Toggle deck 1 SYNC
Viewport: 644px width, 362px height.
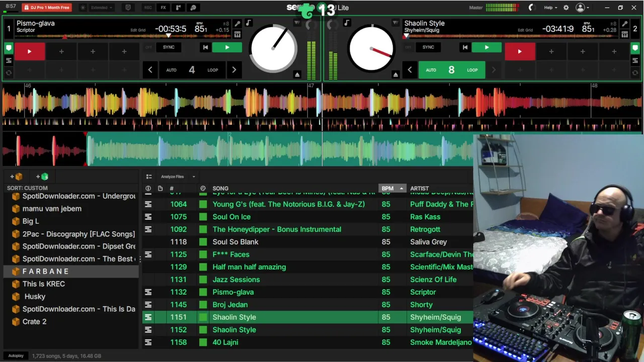tap(169, 47)
